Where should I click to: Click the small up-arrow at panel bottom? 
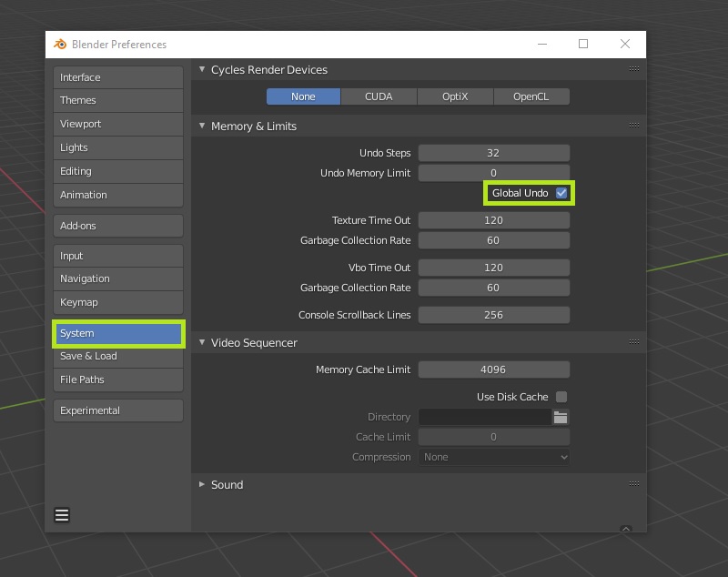click(x=626, y=528)
